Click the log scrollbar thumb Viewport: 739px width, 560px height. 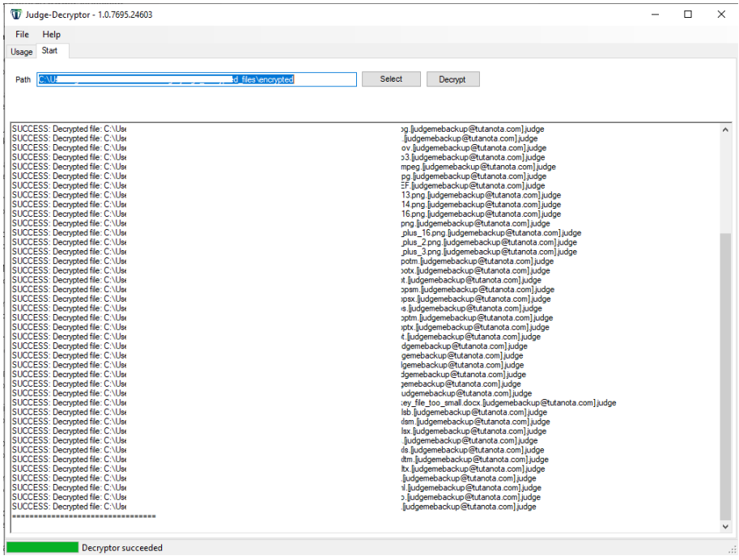click(724, 372)
